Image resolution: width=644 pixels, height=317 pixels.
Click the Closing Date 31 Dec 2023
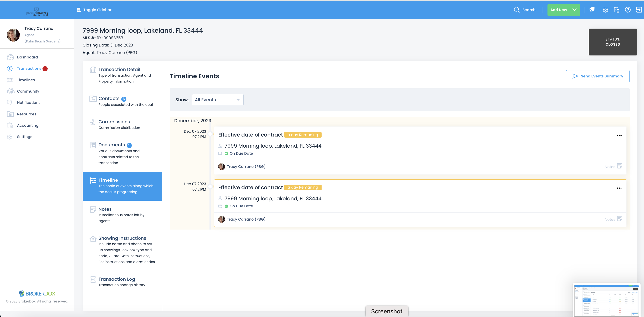(x=121, y=45)
